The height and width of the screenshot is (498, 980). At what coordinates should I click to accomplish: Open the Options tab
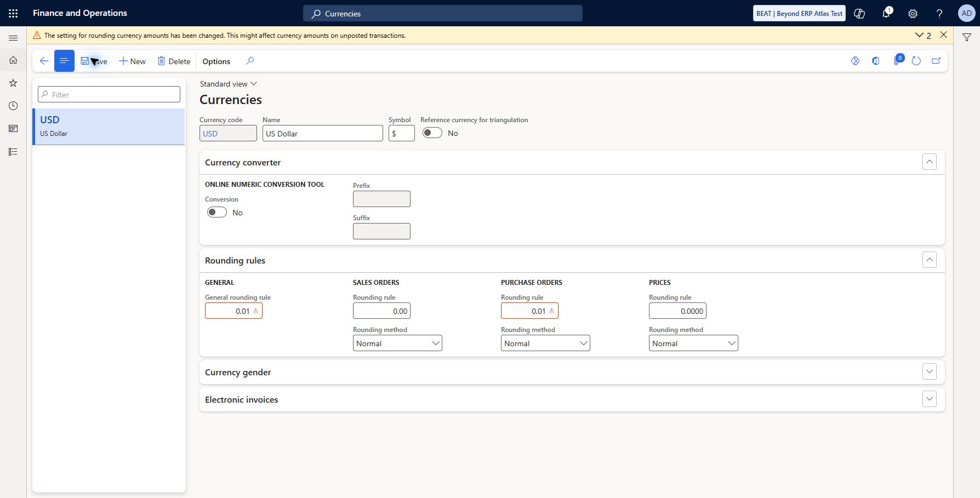pos(216,61)
